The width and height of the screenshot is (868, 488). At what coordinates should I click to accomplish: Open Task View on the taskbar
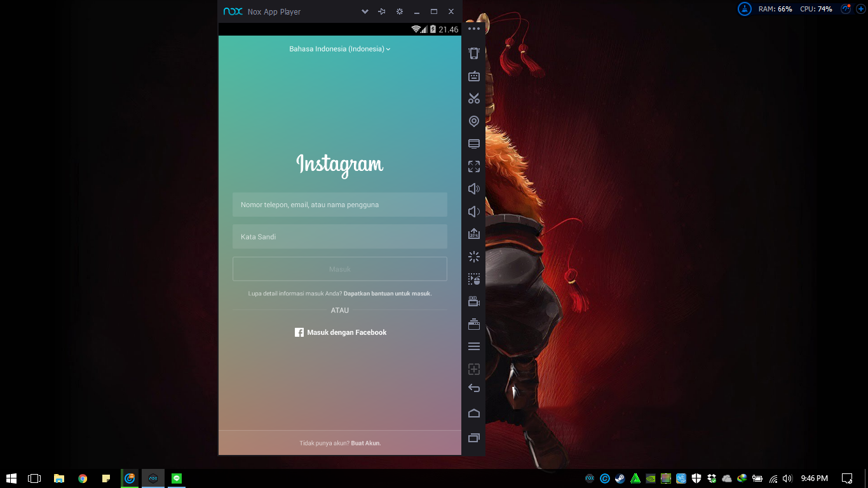[34, 478]
